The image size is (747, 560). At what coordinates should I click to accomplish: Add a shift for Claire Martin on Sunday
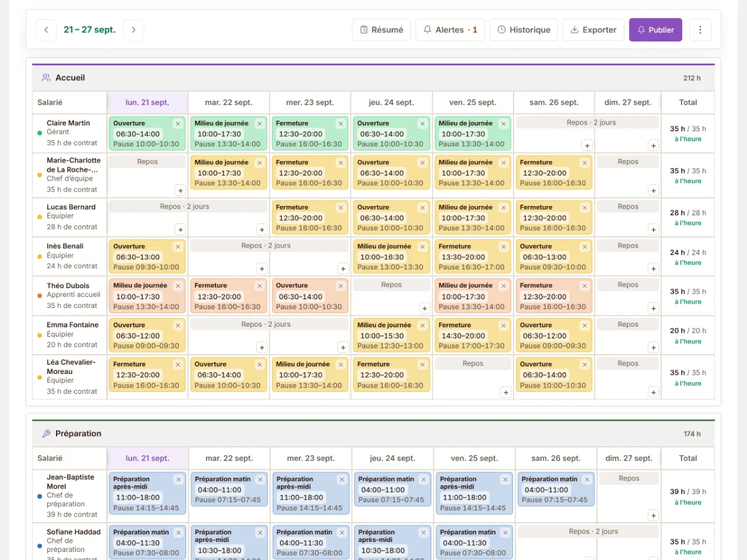[653, 146]
